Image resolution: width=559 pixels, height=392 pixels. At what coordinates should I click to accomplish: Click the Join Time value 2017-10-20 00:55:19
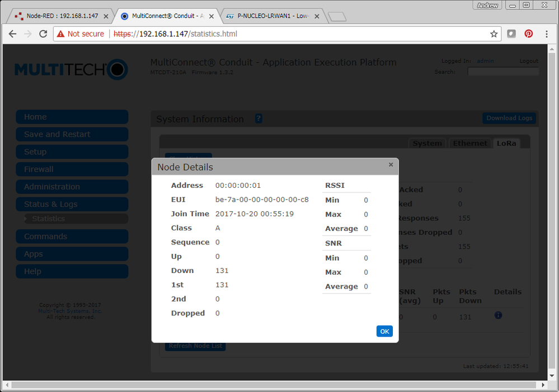point(255,214)
